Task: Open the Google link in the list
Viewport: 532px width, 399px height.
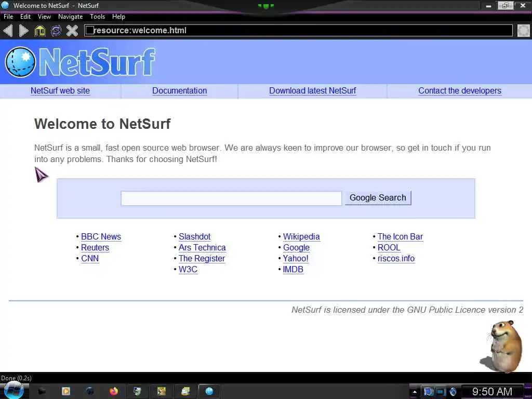Action: (x=296, y=248)
